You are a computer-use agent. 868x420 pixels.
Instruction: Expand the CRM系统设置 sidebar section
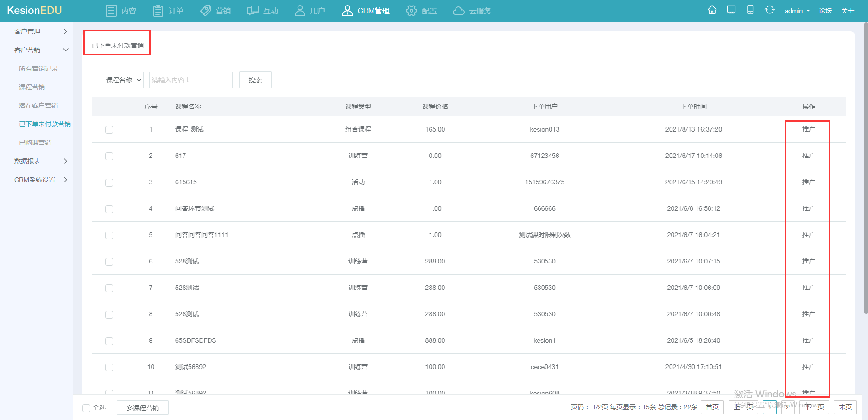tap(40, 180)
